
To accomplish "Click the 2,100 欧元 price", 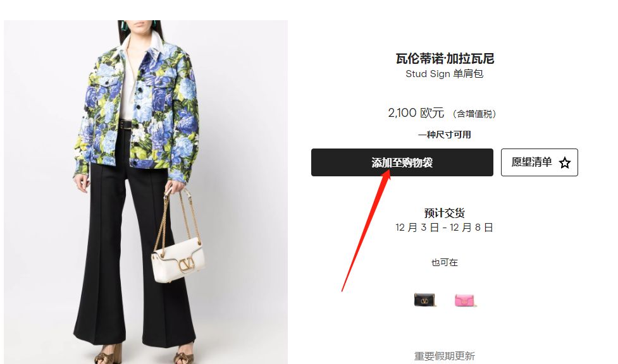I will [x=416, y=112].
